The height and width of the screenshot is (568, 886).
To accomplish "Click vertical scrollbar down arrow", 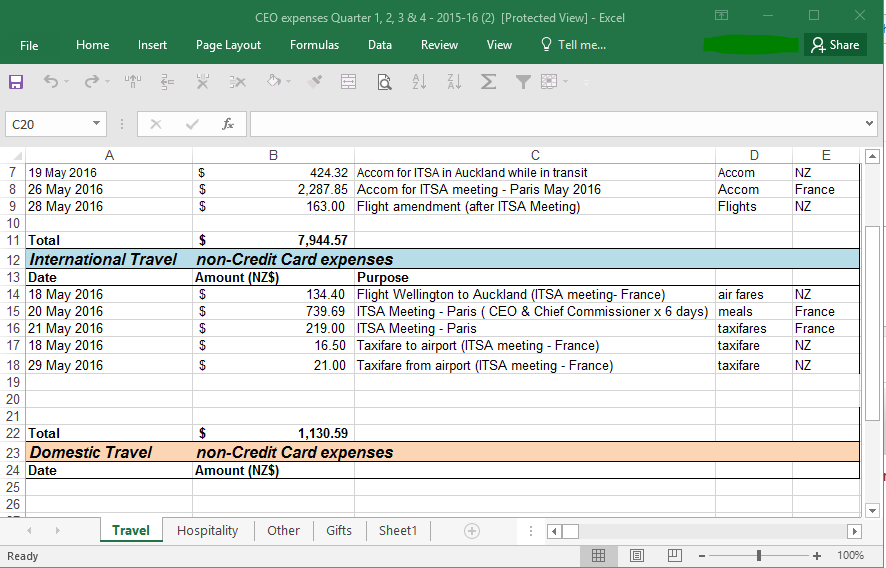I will pos(872,510).
